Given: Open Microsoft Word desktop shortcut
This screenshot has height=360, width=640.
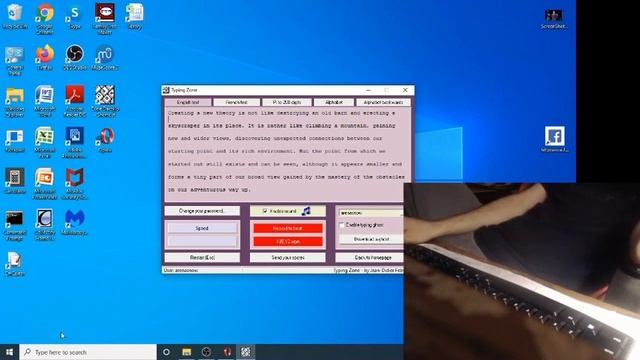Looking at the screenshot, I should (x=44, y=100).
